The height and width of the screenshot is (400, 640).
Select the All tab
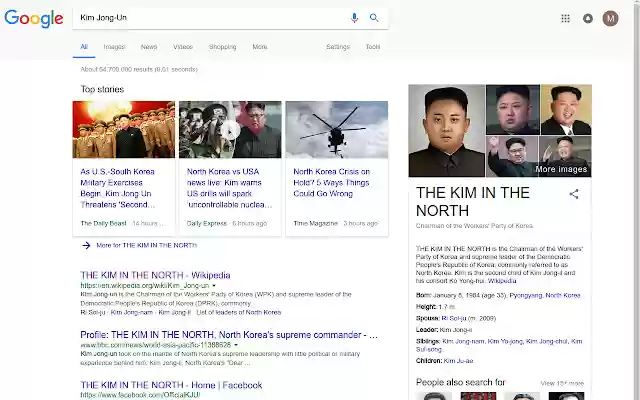tap(84, 47)
